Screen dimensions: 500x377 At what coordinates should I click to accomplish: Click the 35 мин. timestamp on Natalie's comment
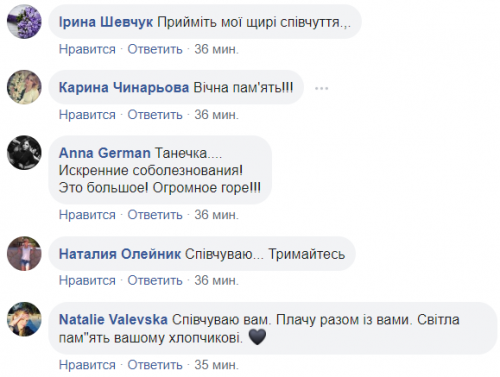tap(217, 365)
